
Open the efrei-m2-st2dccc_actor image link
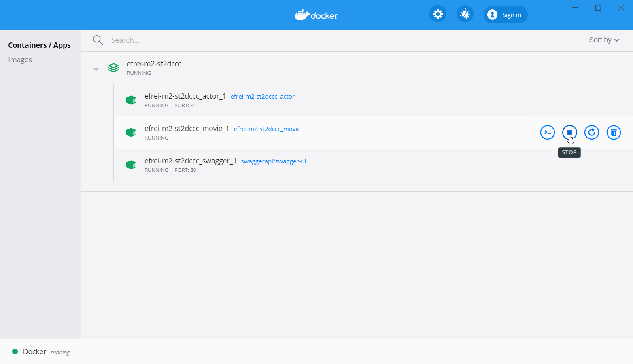click(x=262, y=97)
